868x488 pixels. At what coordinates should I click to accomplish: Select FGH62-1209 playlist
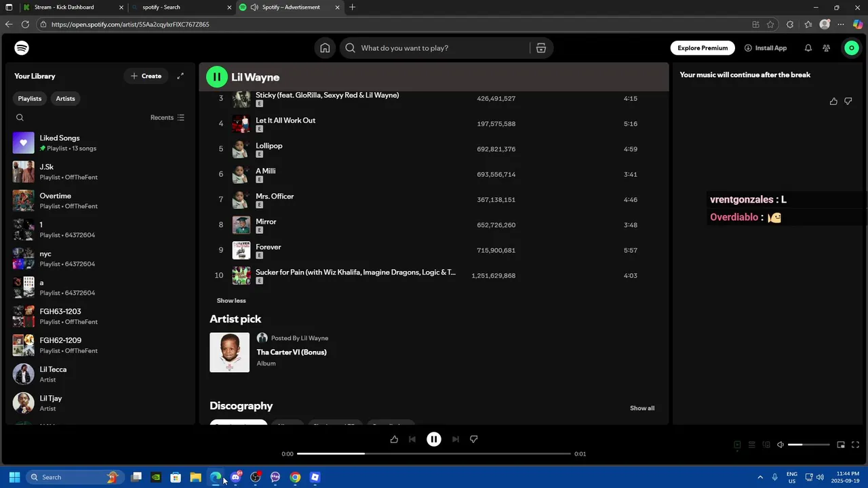click(x=100, y=346)
